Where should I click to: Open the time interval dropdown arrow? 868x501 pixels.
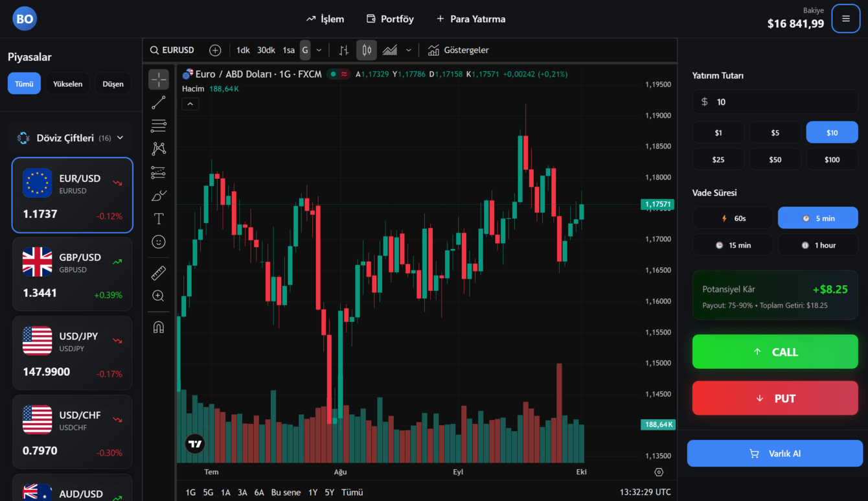point(319,51)
